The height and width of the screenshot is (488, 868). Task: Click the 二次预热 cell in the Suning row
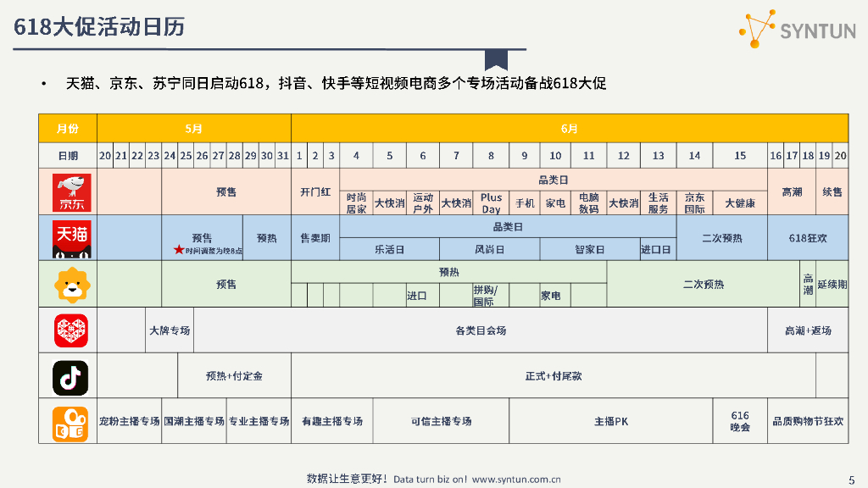point(704,285)
